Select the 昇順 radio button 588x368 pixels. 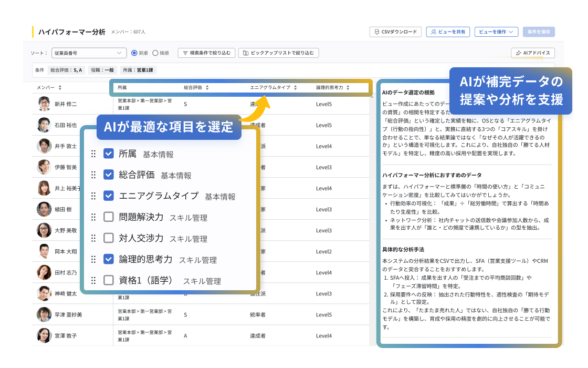coord(134,53)
